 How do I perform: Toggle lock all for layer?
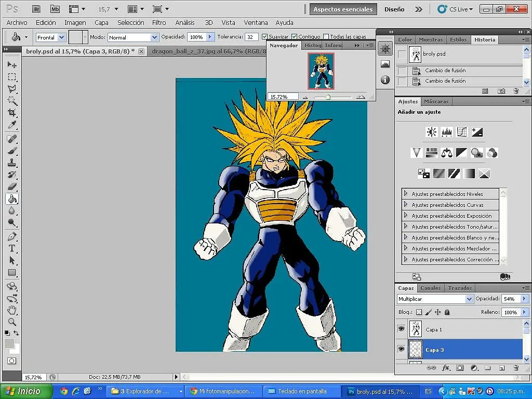point(447,312)
